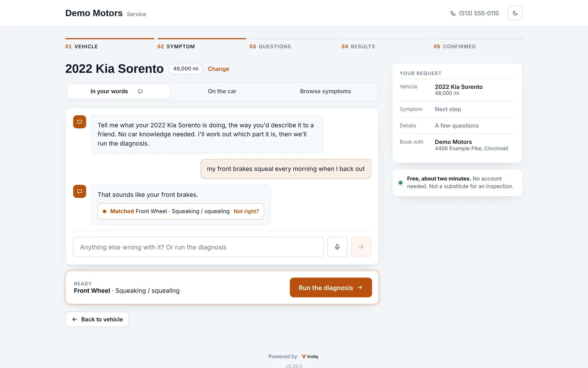Image resolution: width=588 pixels, height=368 pixels.
Task: Click '4400 Example Pike, Cincinnati' address
Action: point(471,148)
